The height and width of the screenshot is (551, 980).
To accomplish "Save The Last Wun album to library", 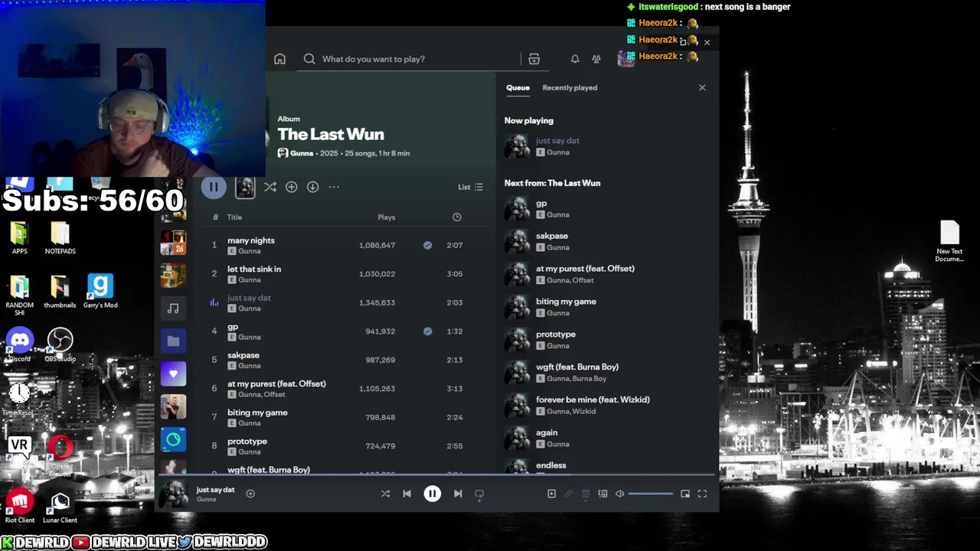I will click(x=291, y=187).
